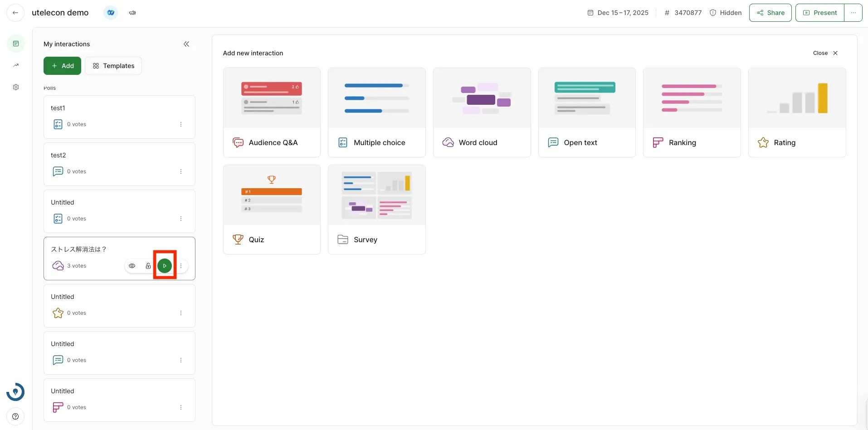Screen dimensions: 868x430
Task: Open the help question mark icon
Action: coord(15,416)
